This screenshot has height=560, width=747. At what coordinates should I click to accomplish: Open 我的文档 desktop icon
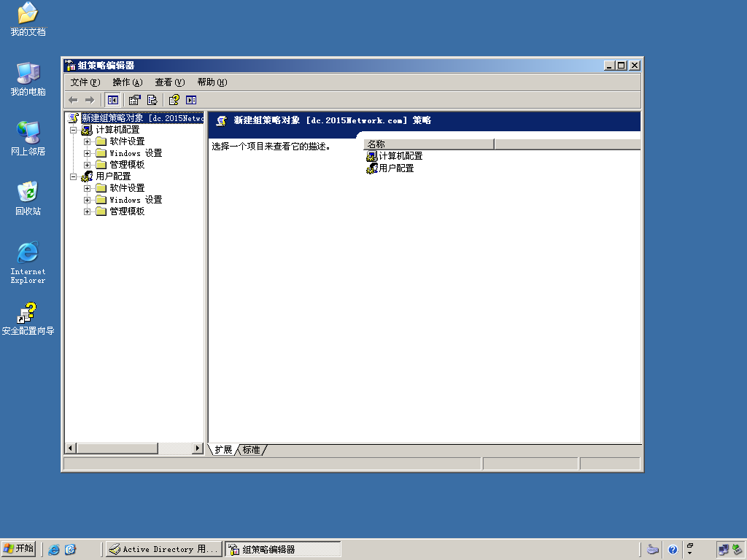click(x=28, y=20)
